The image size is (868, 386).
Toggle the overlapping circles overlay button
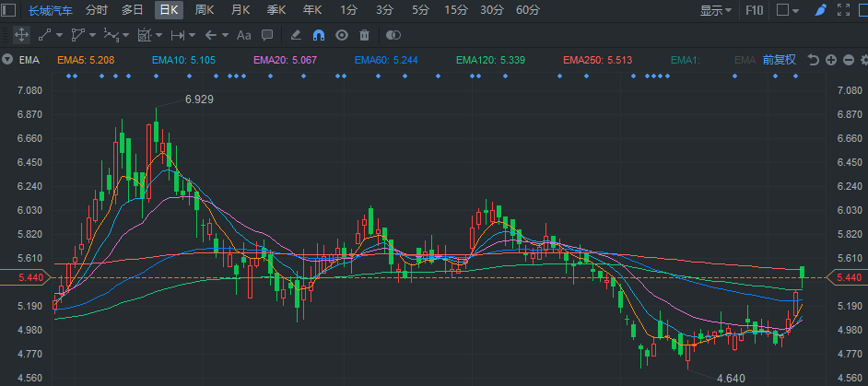(x=393, y=35)
